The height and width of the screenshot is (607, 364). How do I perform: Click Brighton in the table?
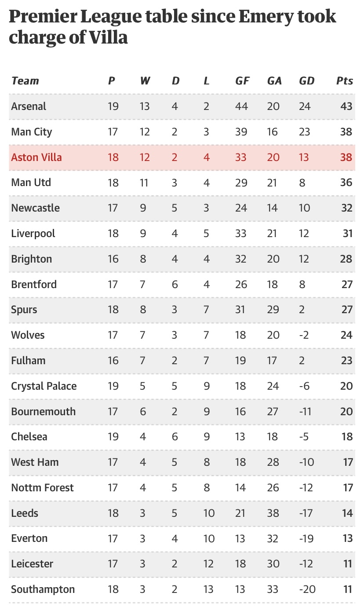(x=32, y=259)
